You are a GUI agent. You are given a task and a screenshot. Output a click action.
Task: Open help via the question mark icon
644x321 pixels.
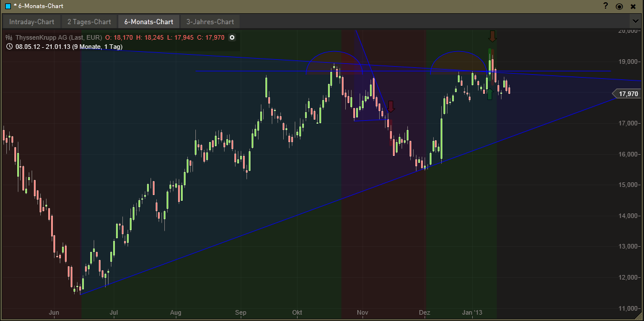click(606, 6)
